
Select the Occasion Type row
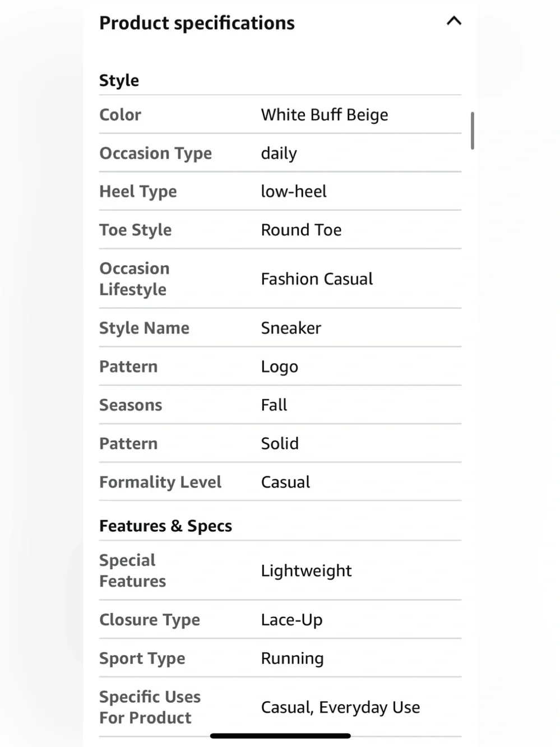pos(280,153)
